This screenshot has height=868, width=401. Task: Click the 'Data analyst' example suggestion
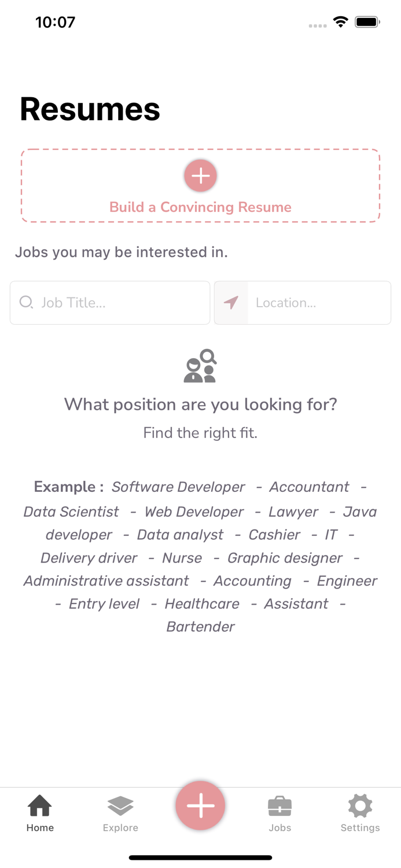tap(179, 535)
